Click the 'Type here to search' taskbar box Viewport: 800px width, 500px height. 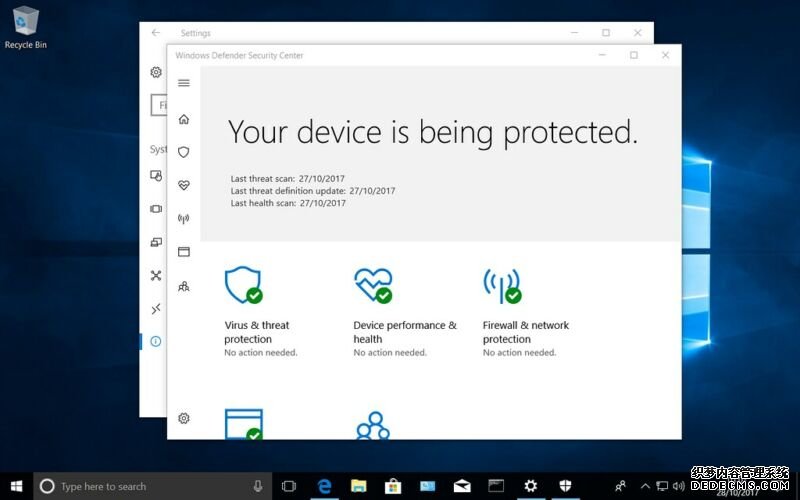click(x=153, y=486)
